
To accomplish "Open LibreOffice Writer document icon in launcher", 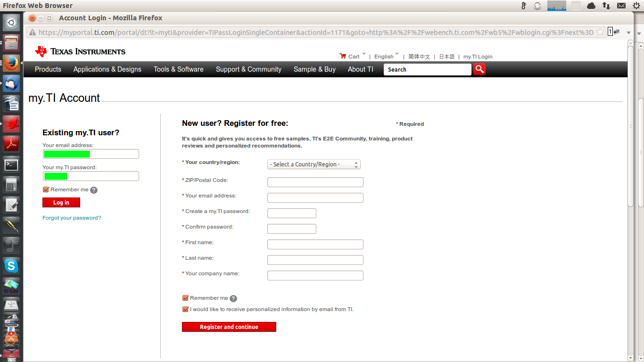I will (11, 103).
